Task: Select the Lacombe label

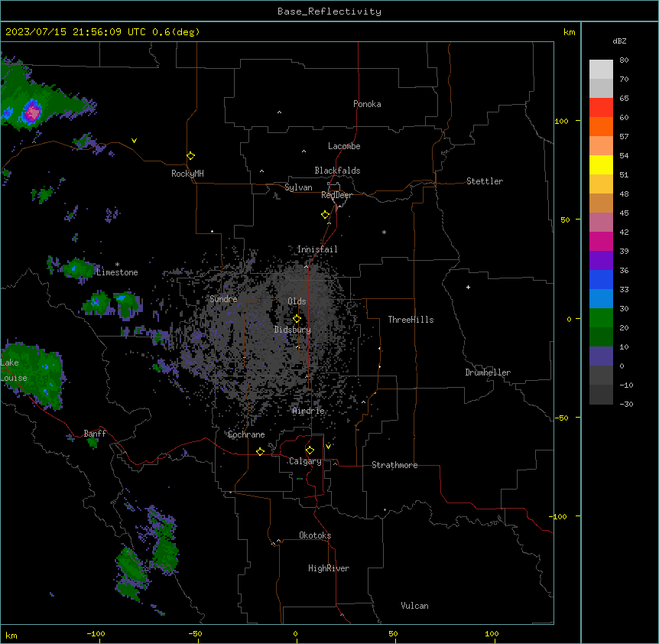Action: click(344, 146)
